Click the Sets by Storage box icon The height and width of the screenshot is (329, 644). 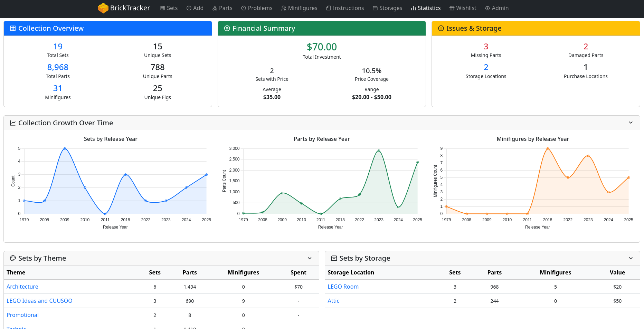(x=334, y=258)
